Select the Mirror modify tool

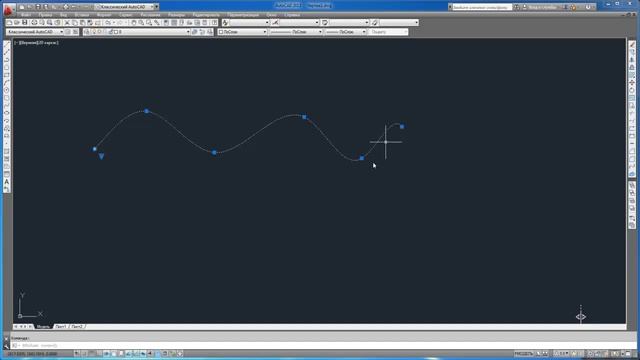tap(632, 60)
